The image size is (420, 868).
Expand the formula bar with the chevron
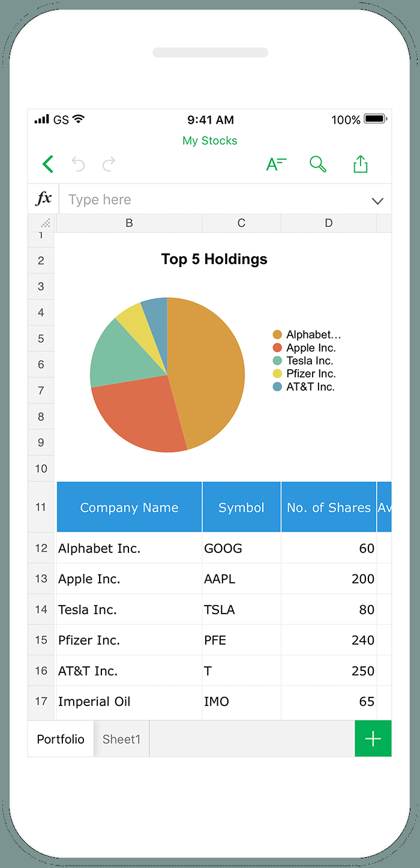click(378, 200)
